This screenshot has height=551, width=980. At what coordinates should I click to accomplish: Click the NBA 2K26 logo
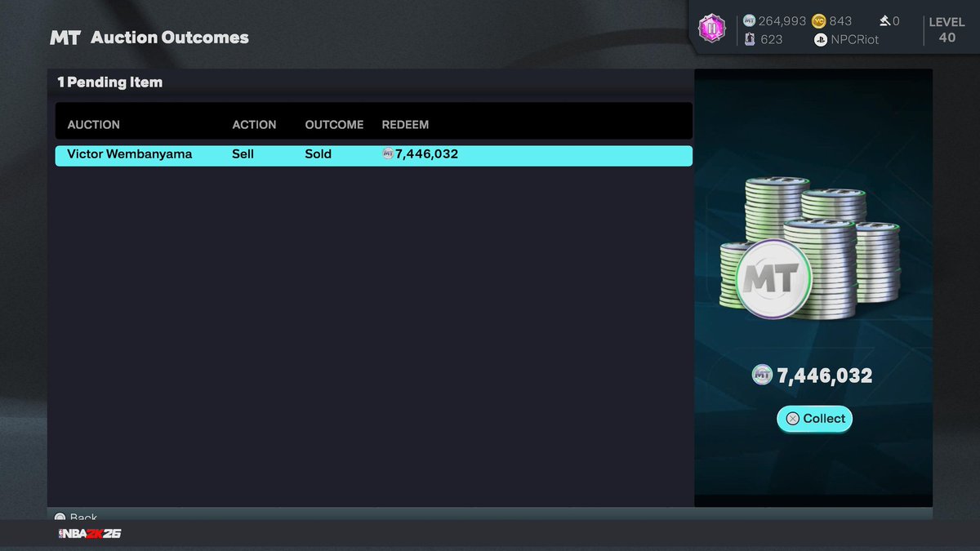coord(90,534)
